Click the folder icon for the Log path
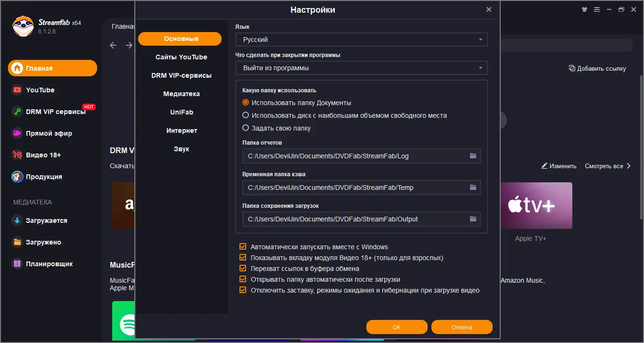The height and width of the screenshot is (343, 644). pos(473,156)
